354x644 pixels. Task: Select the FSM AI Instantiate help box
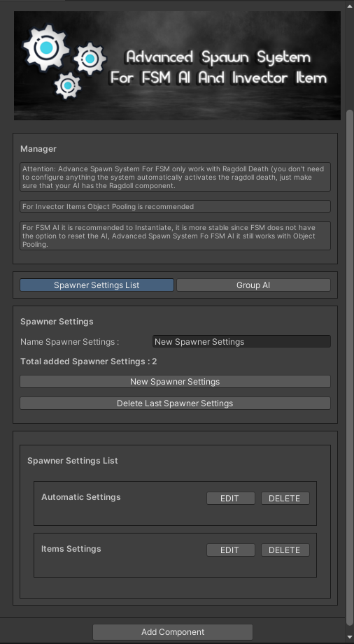(x=175, y=236)
